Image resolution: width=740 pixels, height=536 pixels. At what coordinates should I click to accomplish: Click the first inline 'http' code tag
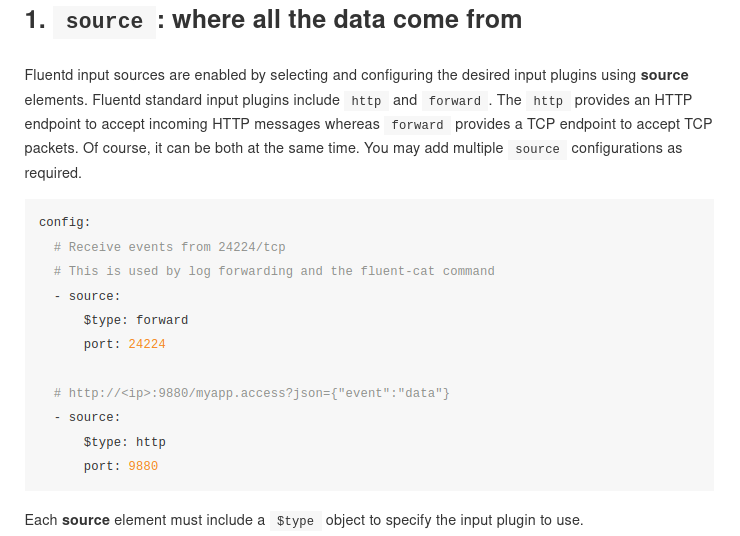tap(366, 101)
